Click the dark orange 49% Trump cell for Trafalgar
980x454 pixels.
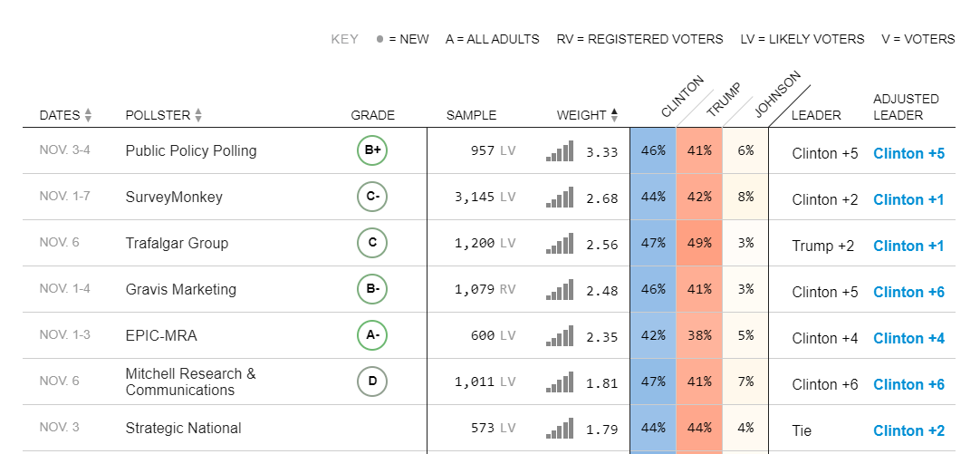[699, 244]
